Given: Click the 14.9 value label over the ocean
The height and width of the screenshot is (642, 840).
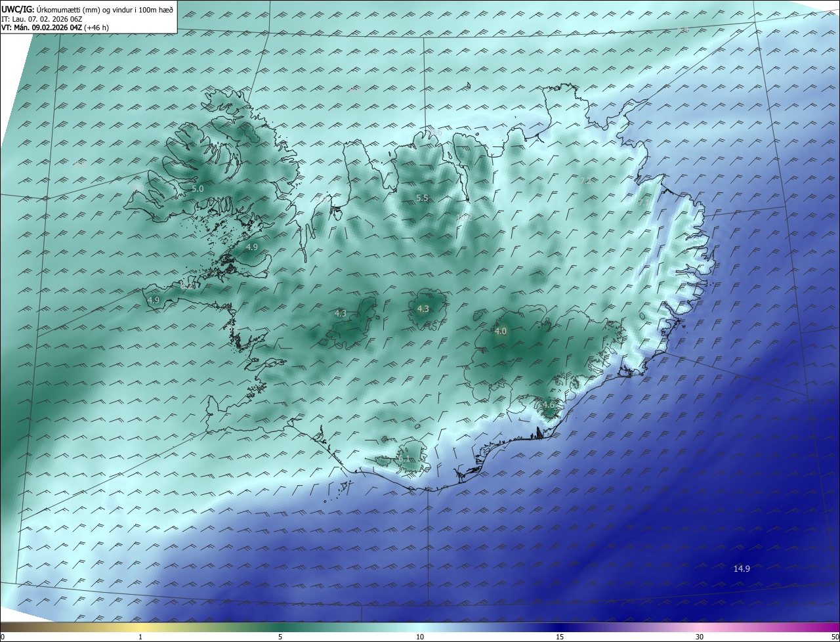Looking at the screenshot, I should click(x=742, y=568).
